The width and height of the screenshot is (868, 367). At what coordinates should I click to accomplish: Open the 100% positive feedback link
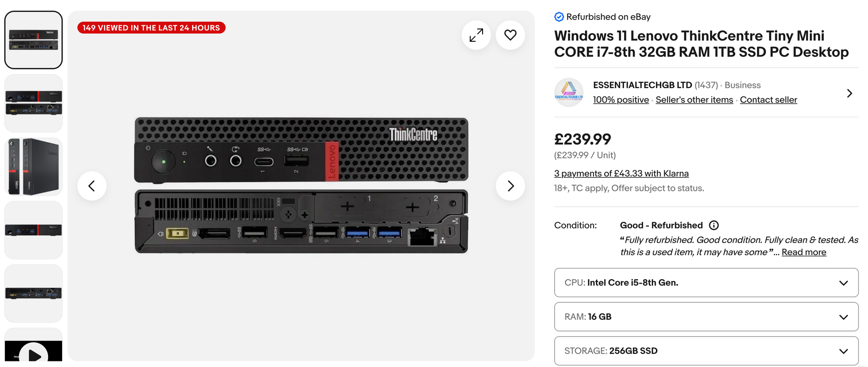[621, 100]
